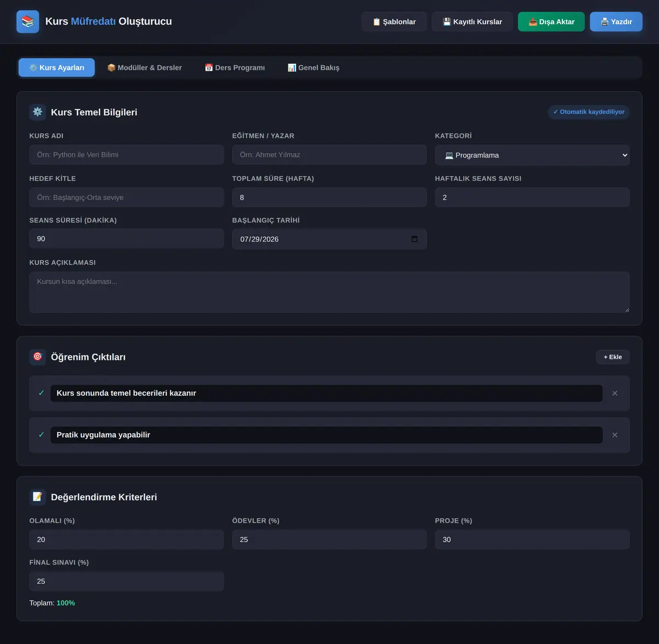Remove outcome 'Pratik uygulama yapabilir'
The width and height of the screenshot is (659, 644).
[x=615, y=435]
